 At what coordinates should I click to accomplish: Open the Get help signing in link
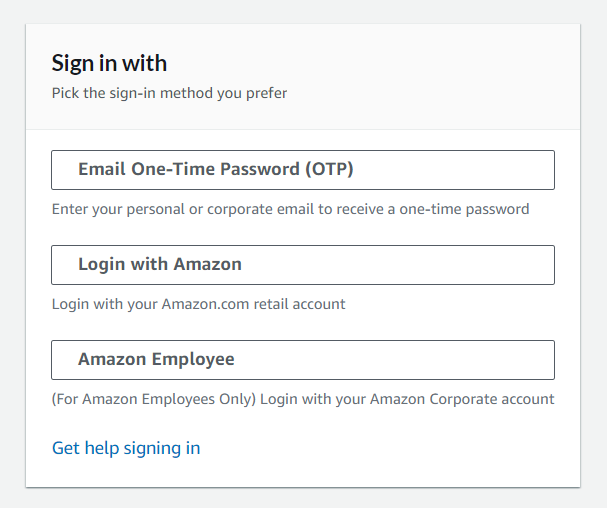126,448
